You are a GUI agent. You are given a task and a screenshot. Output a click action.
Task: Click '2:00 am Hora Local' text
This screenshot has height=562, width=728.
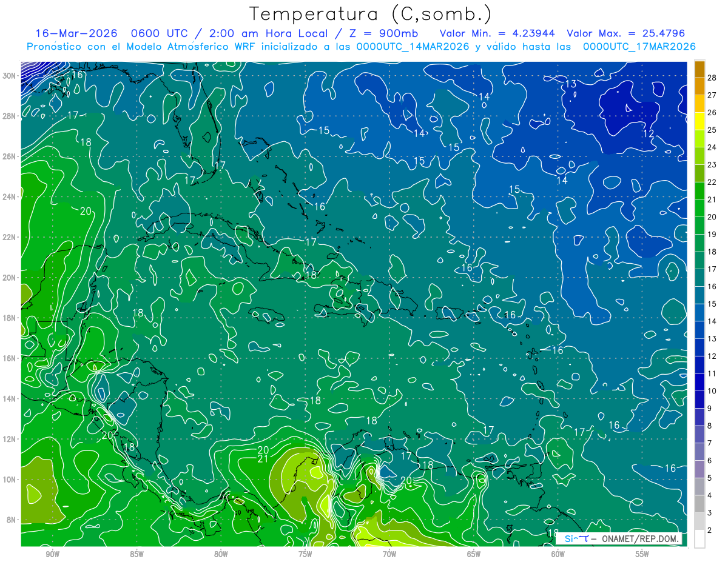268,33
